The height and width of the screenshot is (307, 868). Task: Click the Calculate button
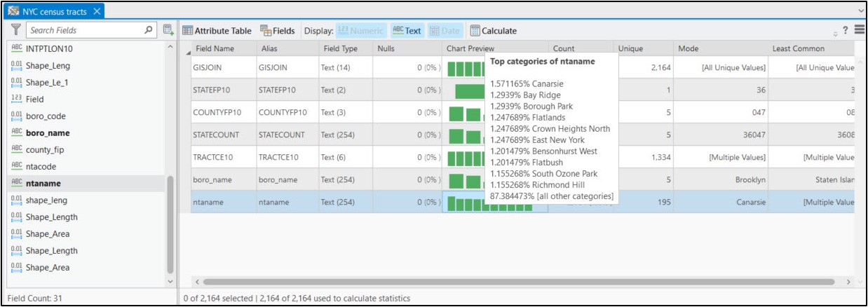[x=494, y=30]
